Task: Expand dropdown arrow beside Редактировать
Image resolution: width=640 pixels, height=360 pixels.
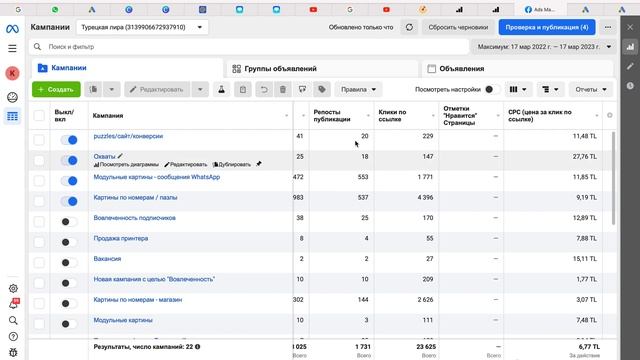Action: 200,89
